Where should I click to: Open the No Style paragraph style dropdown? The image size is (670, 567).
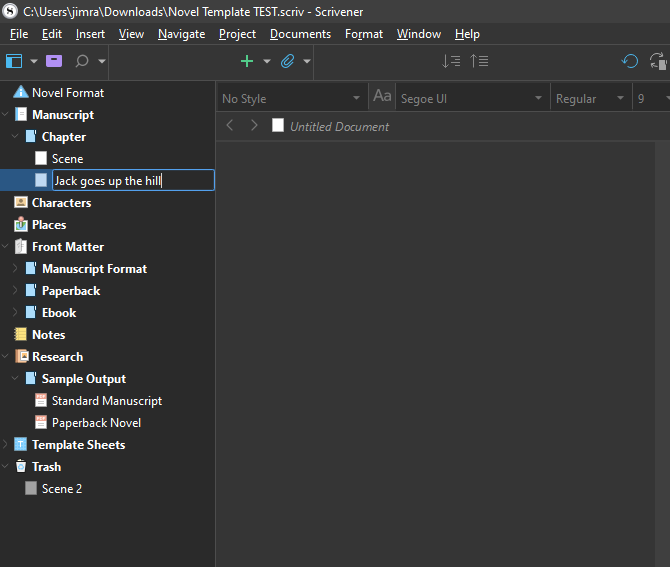(292, 99)
